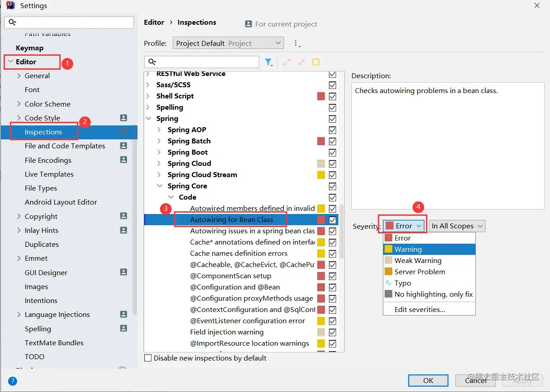This screenshot has height=392, width=550.
Task: Open the profile options three-dots menu
Action: (296, 43)
